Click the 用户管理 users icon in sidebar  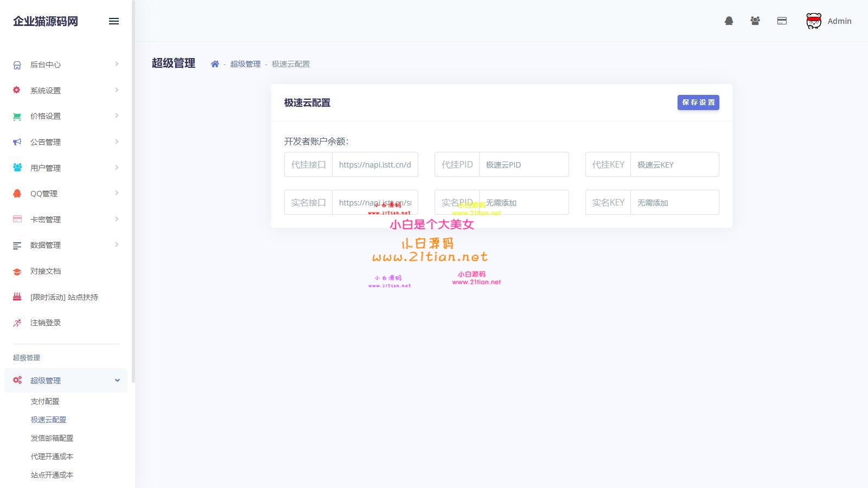[x=16, y=168]
